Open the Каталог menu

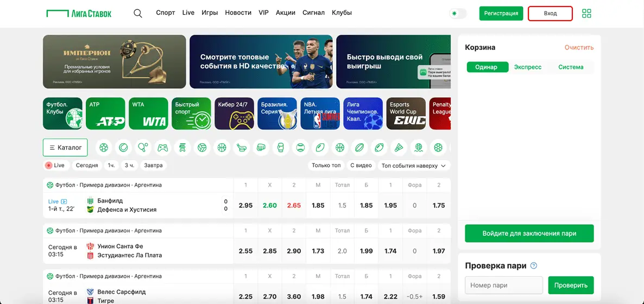click(65, 148)
